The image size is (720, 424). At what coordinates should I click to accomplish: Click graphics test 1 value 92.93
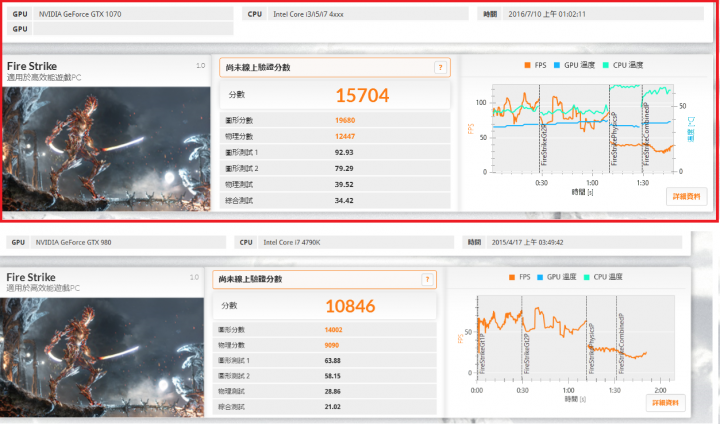click(344, 153)
